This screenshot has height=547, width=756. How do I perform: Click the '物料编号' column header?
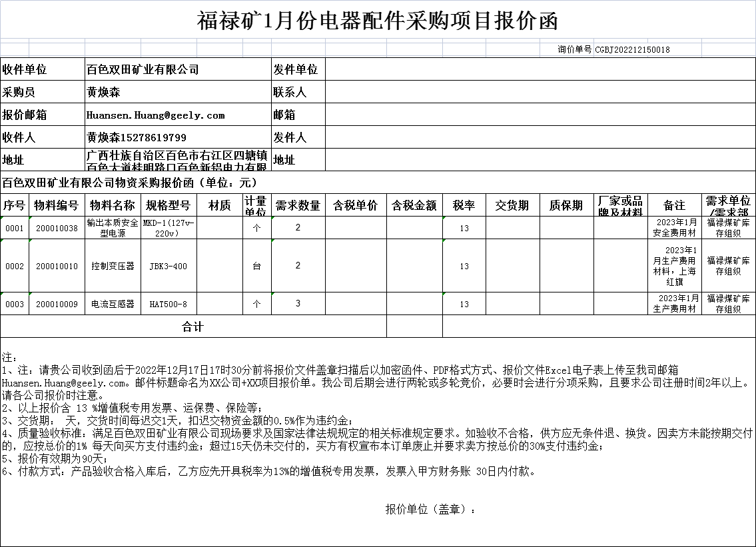point(57,205)
